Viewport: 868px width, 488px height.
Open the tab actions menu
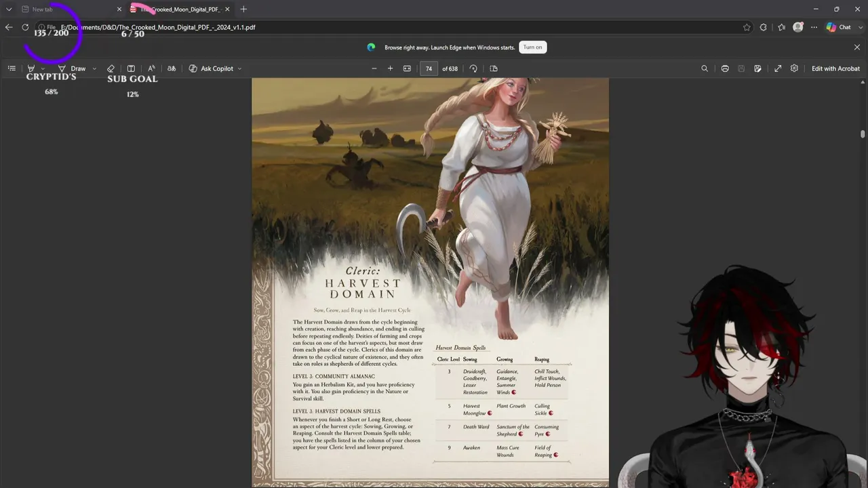coord(9,9)
